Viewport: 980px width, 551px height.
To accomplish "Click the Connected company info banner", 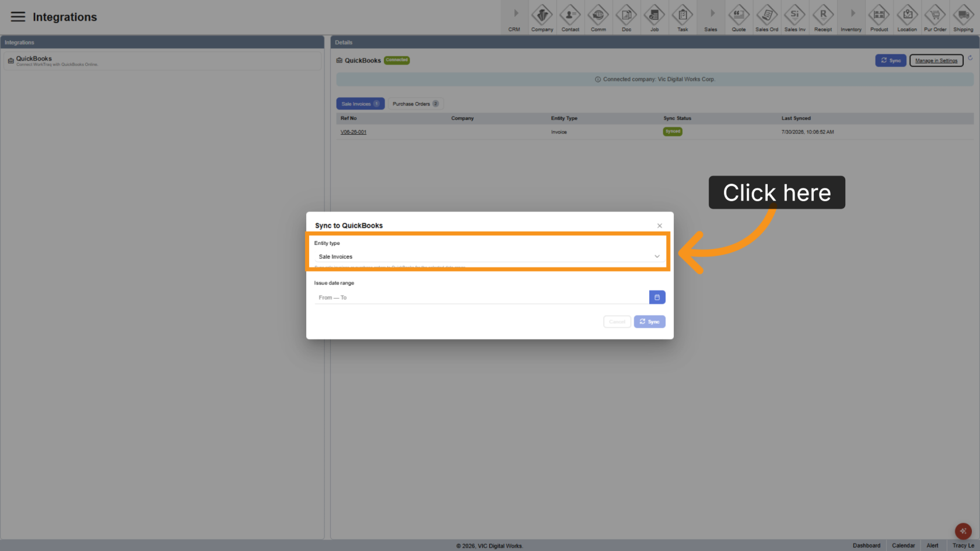I will (x=654, y=79).
